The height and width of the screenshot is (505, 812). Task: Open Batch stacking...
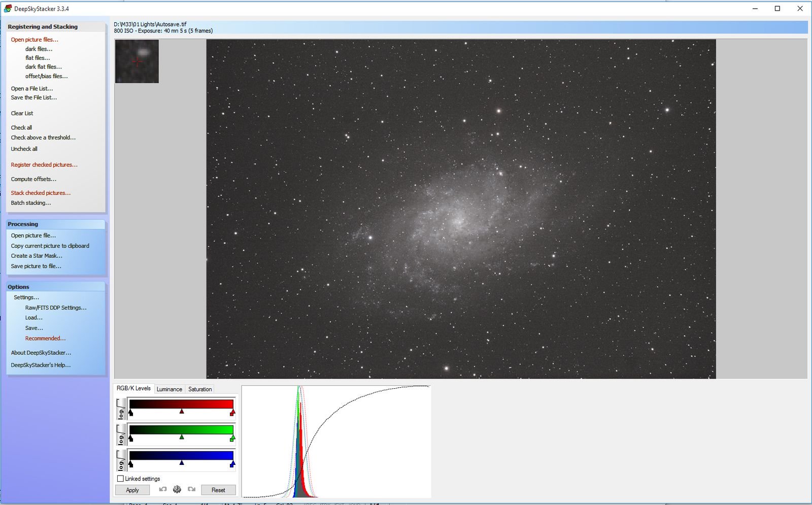pyautogui.click(x=31, y=203)
